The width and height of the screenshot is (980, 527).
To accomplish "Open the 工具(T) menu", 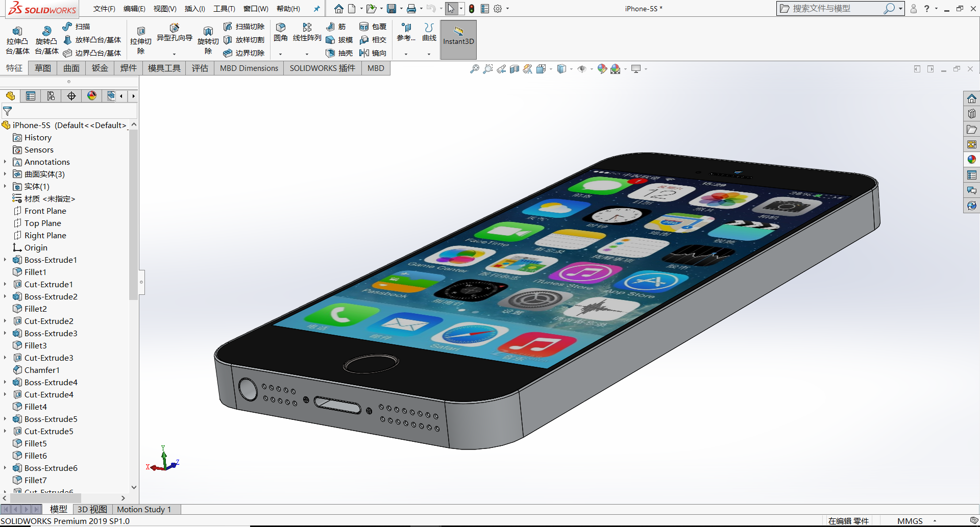I will (224, 9).
